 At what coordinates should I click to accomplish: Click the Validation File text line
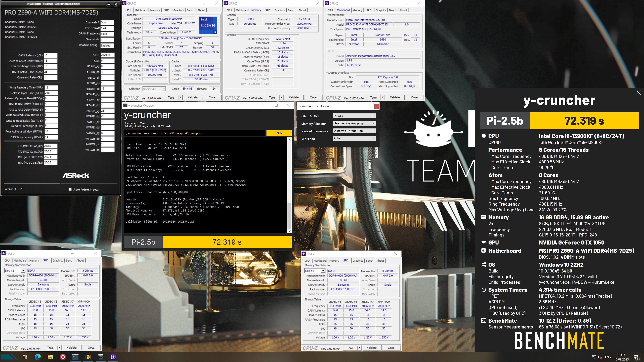tap(160, 222)
